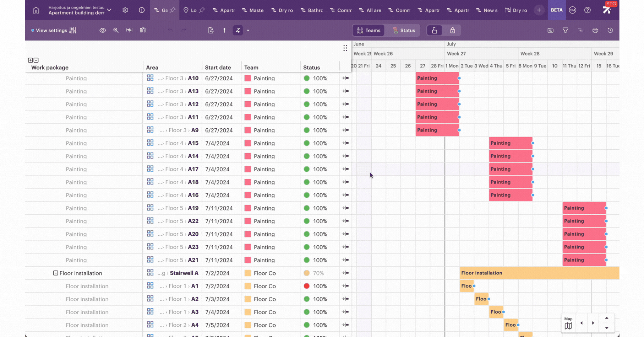Open the project name dropdown
The width and height of the screenshot is (644, 337).
(x=109, y=10)
